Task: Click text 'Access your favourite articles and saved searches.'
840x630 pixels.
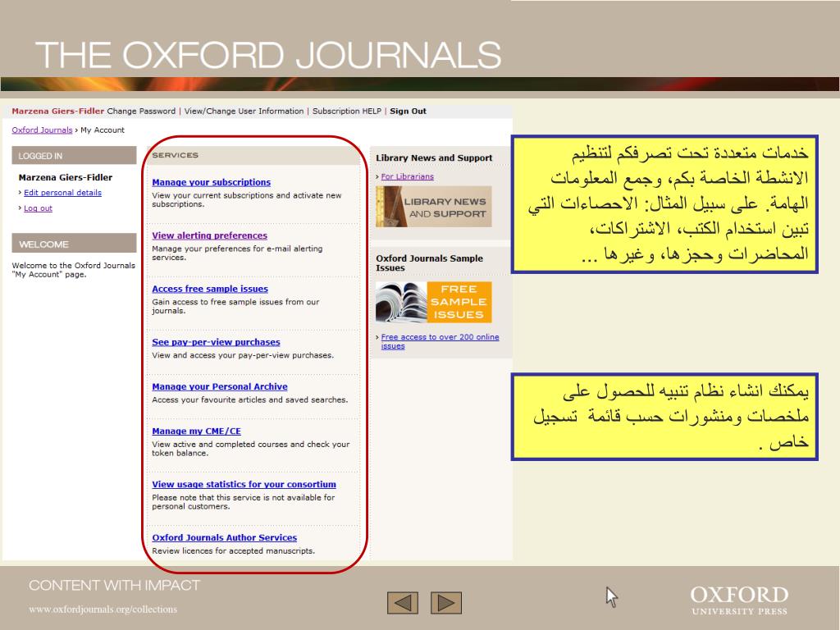Action: pos(249,399)
